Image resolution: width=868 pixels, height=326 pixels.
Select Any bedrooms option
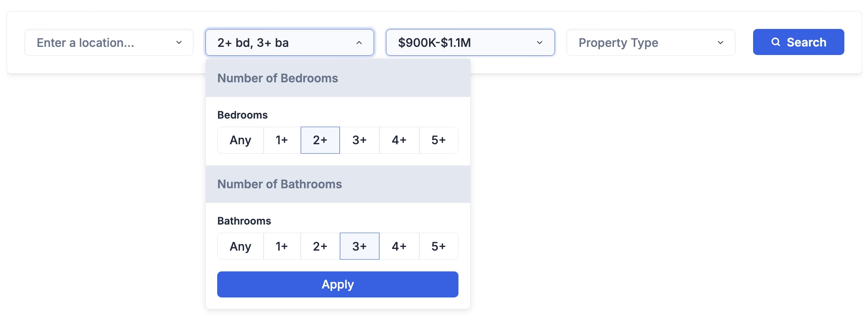[240, 140]
